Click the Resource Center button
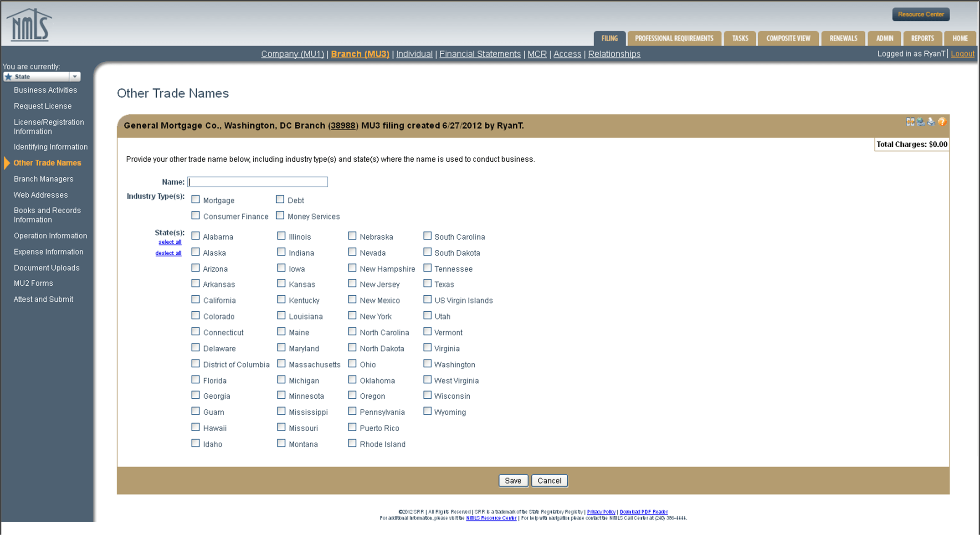Screen dimensions: 980x535 click(x=921, y=14)
